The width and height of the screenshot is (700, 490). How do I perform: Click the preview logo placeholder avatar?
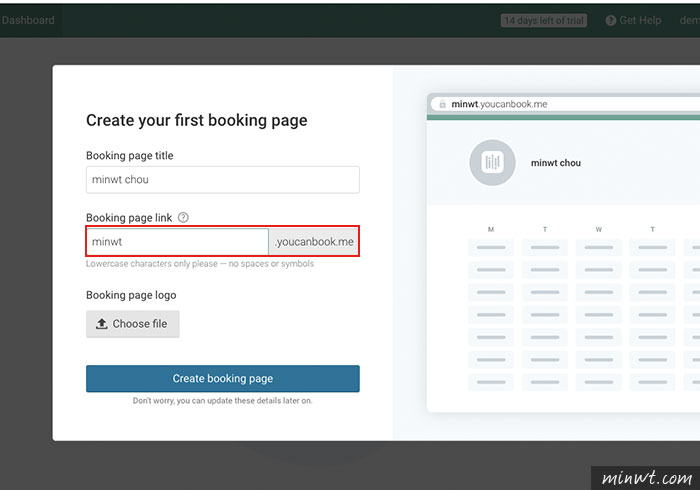[x=492, y=162]
